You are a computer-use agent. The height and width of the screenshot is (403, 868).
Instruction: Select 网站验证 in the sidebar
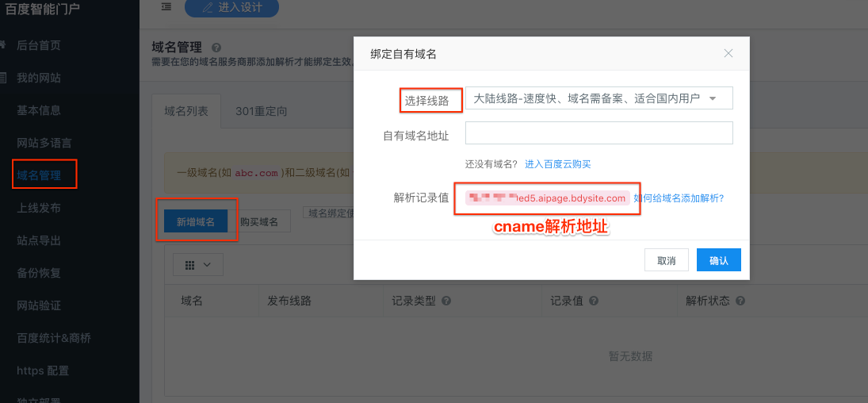coord(39,305)
